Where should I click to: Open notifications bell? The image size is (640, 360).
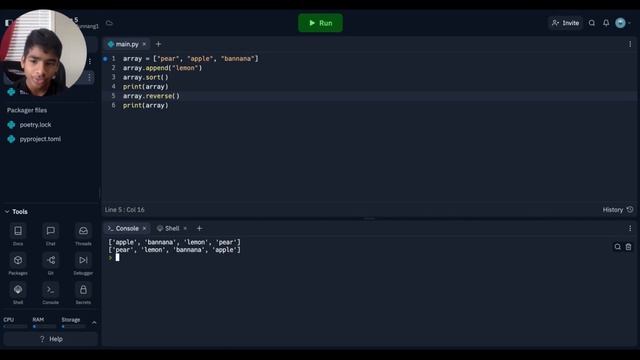coord(606,23)
